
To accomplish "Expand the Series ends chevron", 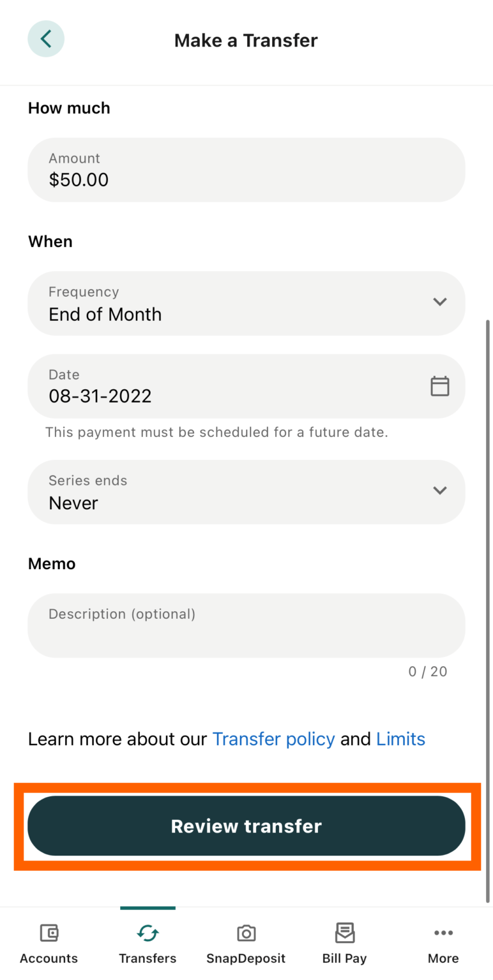I will click(439, 491).
